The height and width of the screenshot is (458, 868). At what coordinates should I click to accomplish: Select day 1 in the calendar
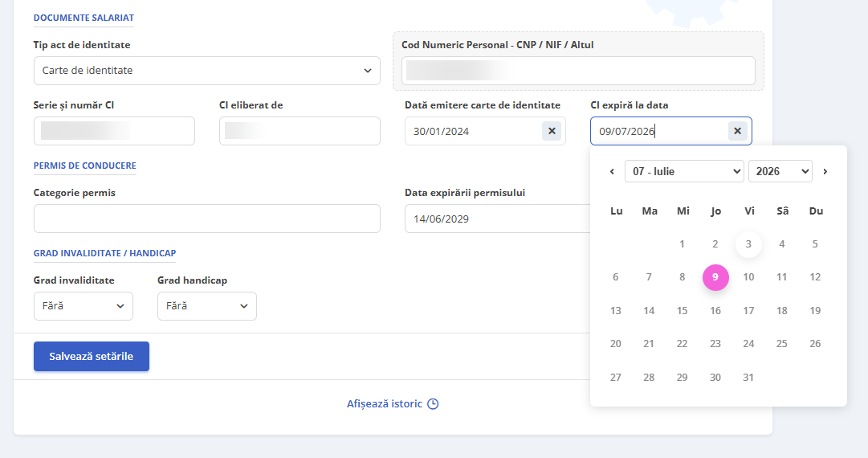682,244
